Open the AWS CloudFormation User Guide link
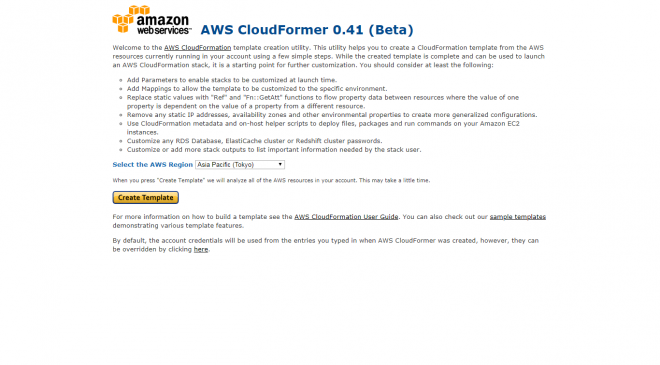Image resolution: width=660 pixels, height=365 pixels. pos(346,217)
